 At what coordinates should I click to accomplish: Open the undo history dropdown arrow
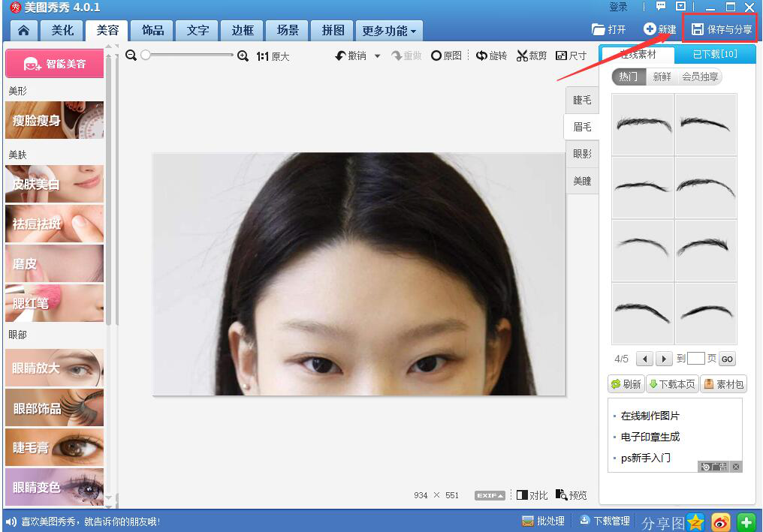point(377,56)
